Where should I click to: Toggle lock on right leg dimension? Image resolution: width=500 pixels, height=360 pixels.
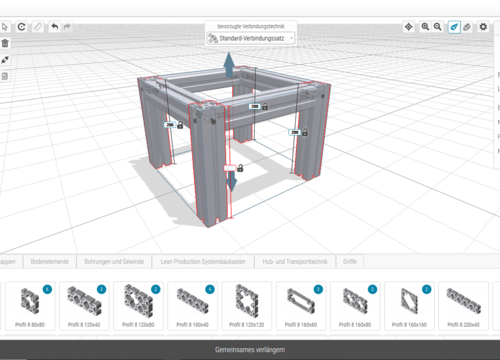(x=305, y=132)
